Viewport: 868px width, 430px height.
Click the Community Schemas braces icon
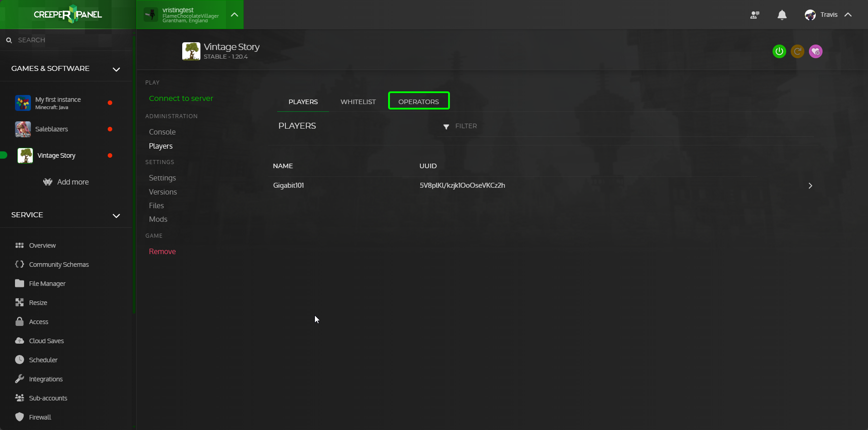(20, 264)
